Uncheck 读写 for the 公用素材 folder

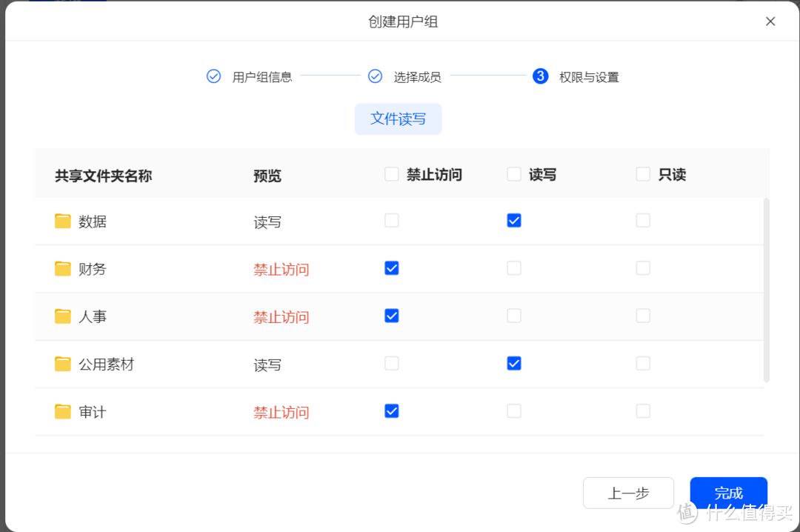click(513, 363)
